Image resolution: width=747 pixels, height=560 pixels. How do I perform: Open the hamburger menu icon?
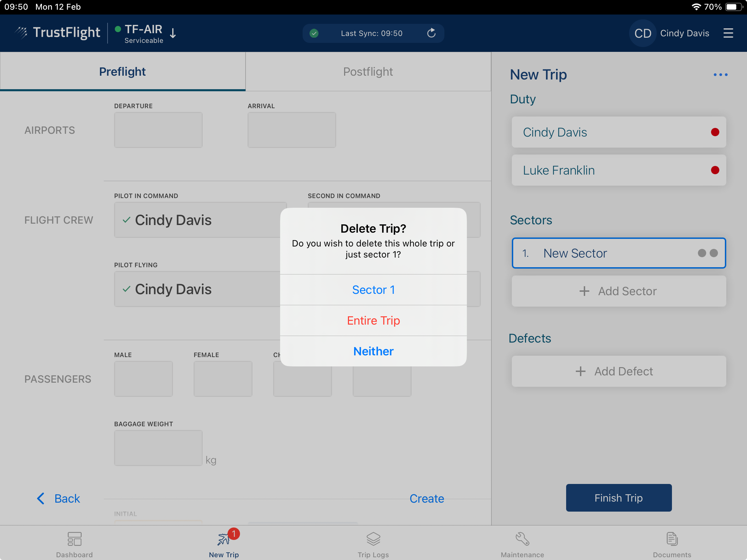(x=728, y=33)
